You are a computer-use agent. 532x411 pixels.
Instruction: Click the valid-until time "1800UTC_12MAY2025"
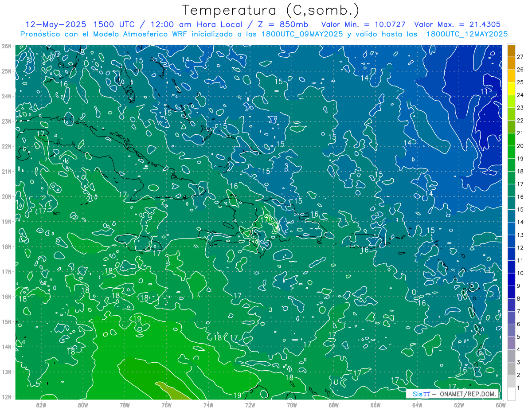pos(467,34)
